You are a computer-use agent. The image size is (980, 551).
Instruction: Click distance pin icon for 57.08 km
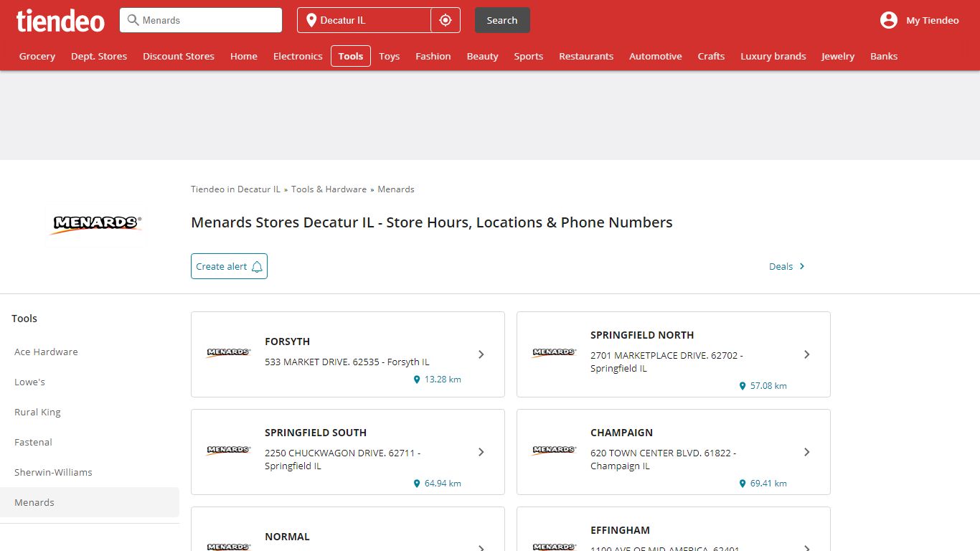[x=743, y=386]
